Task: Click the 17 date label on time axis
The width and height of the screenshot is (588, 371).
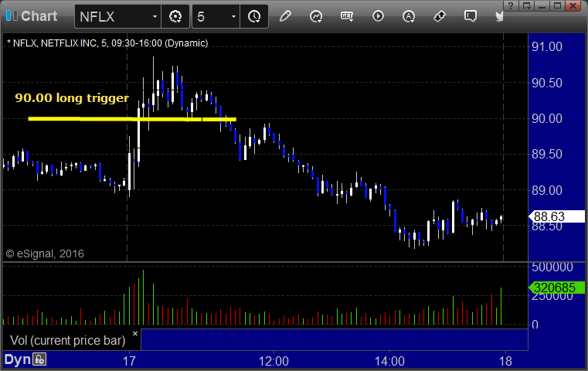Action: click(x=129, y=361)
